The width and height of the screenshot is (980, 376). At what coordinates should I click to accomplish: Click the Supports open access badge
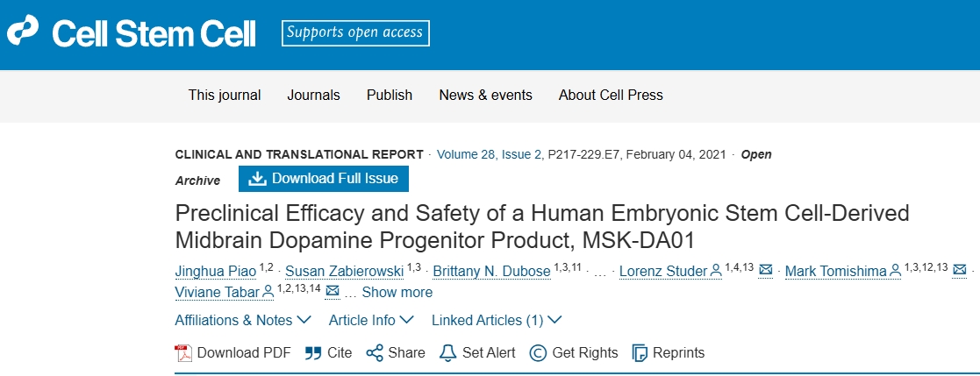click(355, 33)
